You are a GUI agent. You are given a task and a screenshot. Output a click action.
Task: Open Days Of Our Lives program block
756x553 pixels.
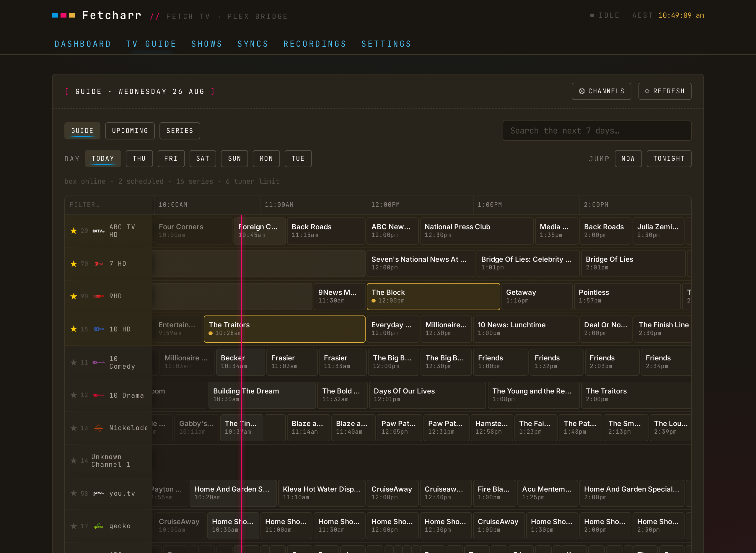point(427,395)
